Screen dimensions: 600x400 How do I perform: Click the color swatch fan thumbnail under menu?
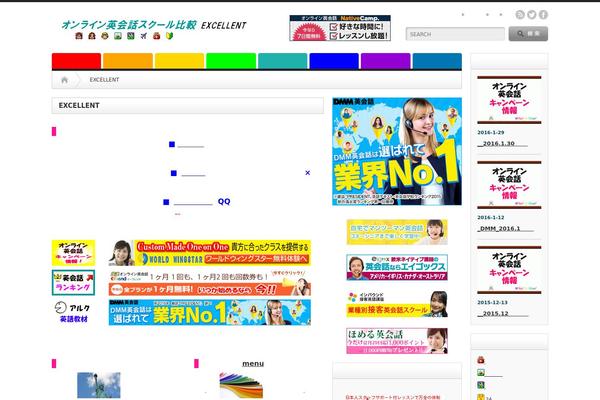[241, 385]
